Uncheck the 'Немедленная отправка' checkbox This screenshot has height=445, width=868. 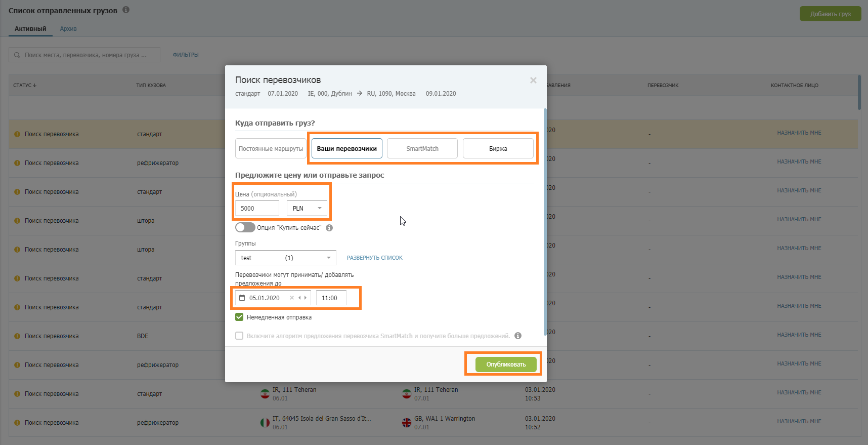point(239,317)
